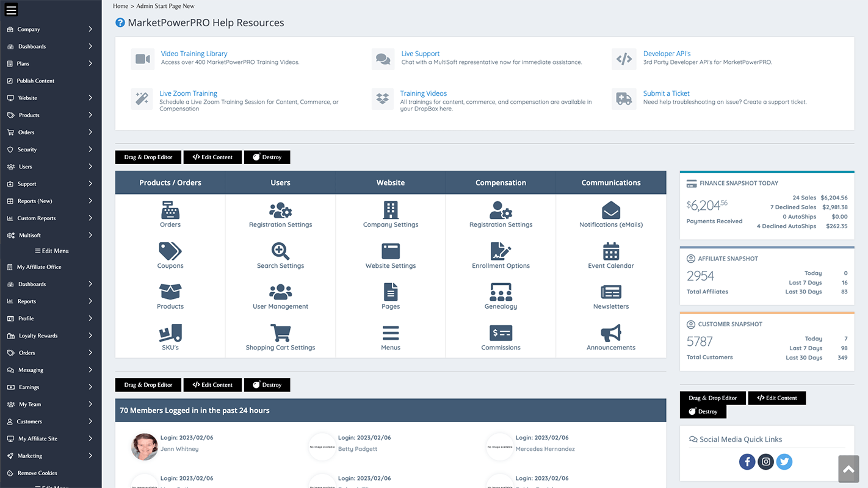Viewport: 868px width, 488px height.
Task: Expand the Loyalty Rewards sidebar menu
Action: pyautogui.click(x=51, y=335)
